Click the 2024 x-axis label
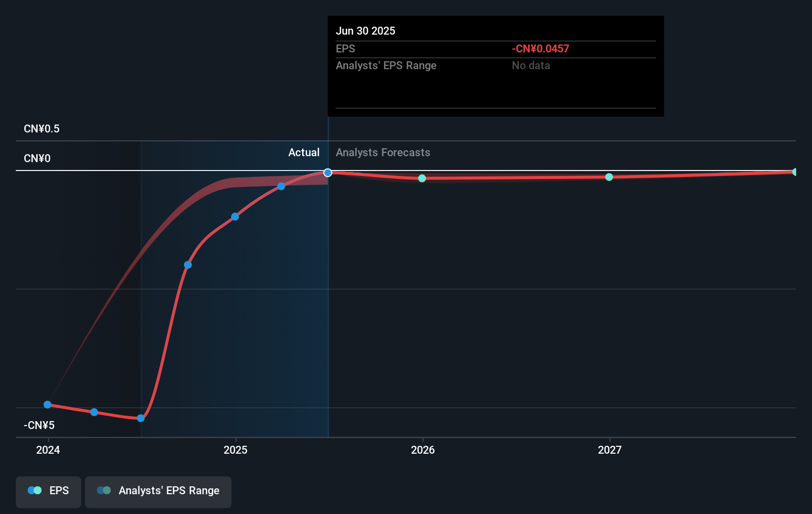Screen dimensions: 812x514 click(x=48, y=450)
